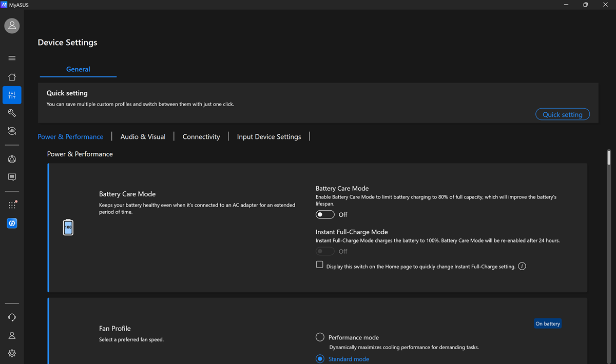Open the hamburger menu in sidebar

pos(12,58)
